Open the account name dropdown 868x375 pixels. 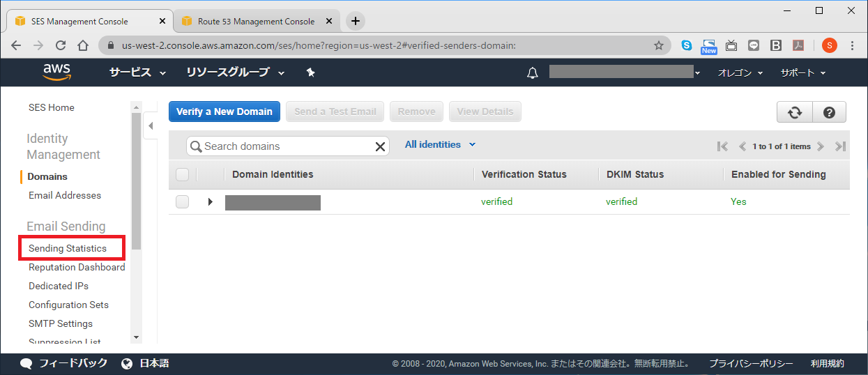[x=625, y=72]
